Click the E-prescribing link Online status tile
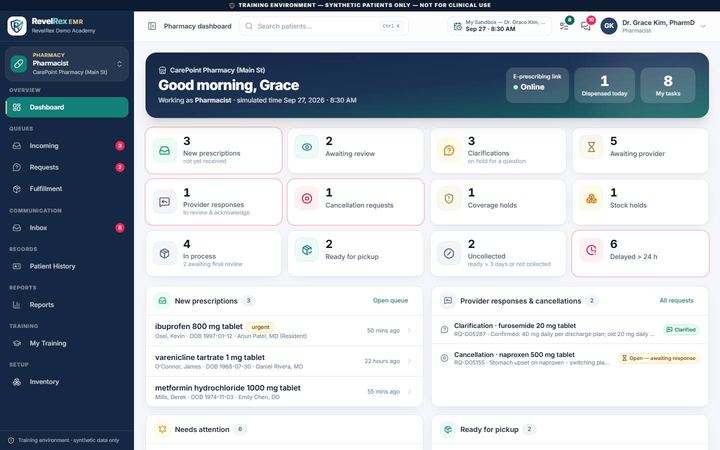This screenshot has width=720, height=450. tap(537, 85)
